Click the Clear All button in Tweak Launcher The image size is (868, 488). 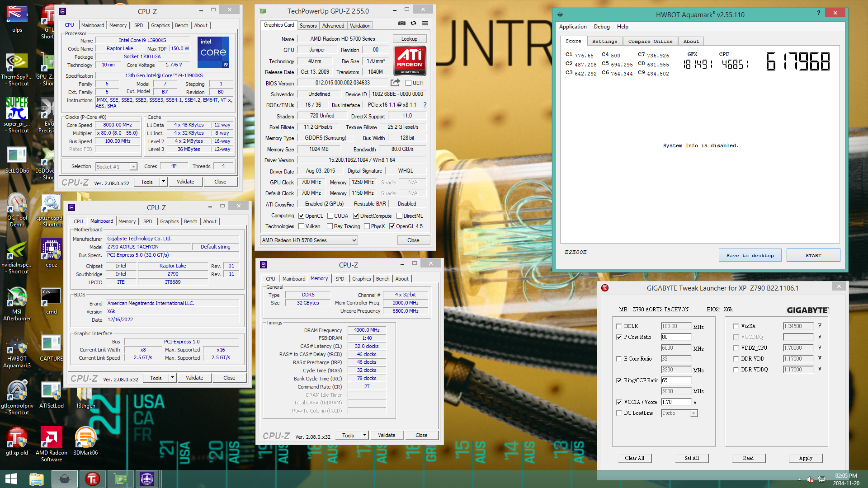(x=635, y=458)
